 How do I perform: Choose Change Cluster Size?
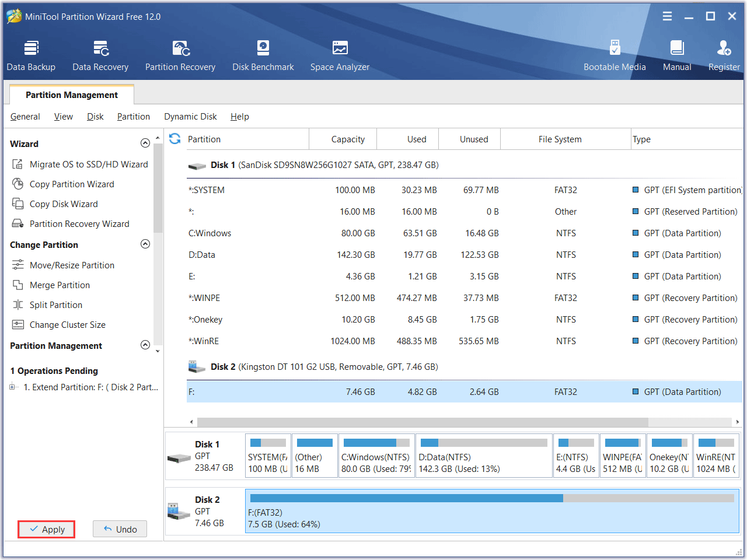58,325
